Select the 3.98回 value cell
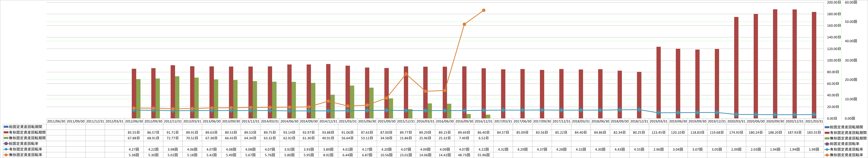 (173, 149)
